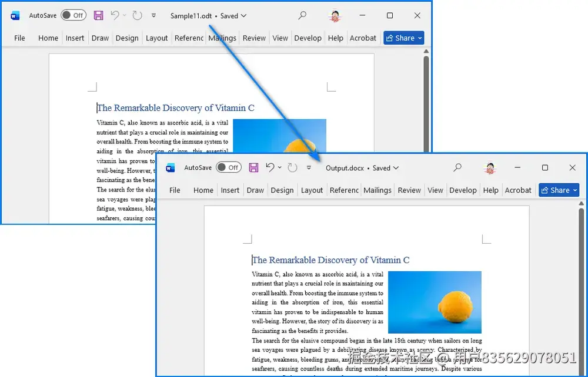Click account avatar in Output.docx window
This screenshot has width=588, height=377.
click(490, 168)
